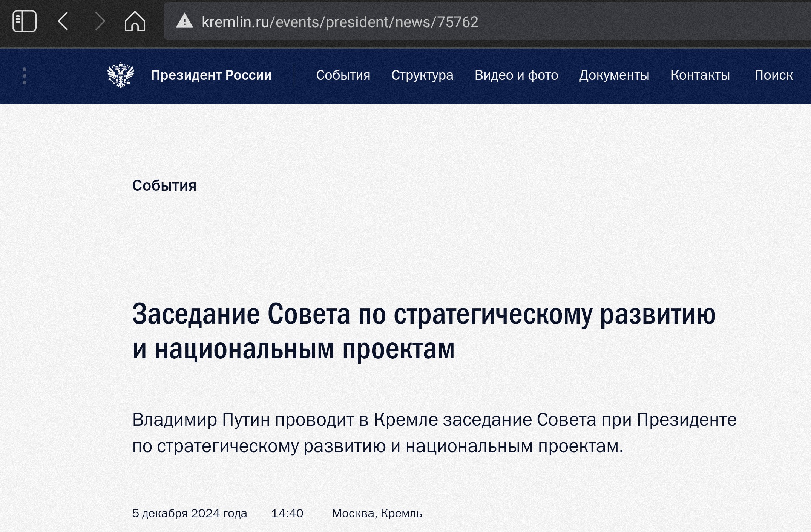Click the date 5 декабря 2024 года
811x532 pixels.
tap(189, 513)
